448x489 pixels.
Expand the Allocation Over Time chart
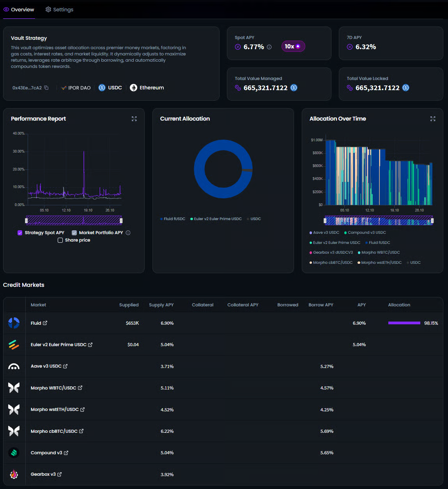click(432, 119)
